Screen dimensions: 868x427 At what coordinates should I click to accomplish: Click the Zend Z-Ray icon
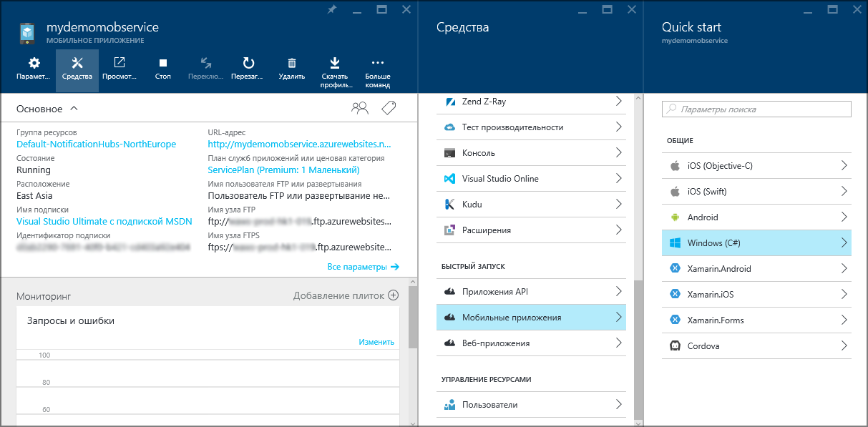tap(450, 102)
